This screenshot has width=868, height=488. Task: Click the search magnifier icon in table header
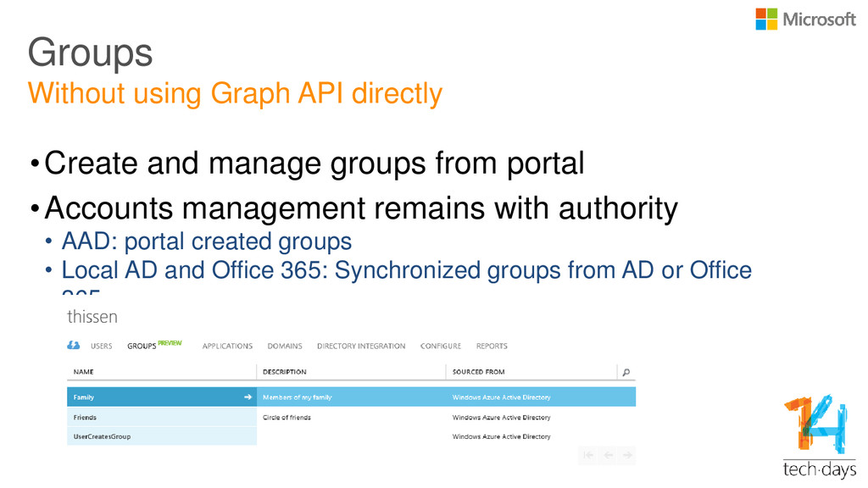tap(626, 373)
